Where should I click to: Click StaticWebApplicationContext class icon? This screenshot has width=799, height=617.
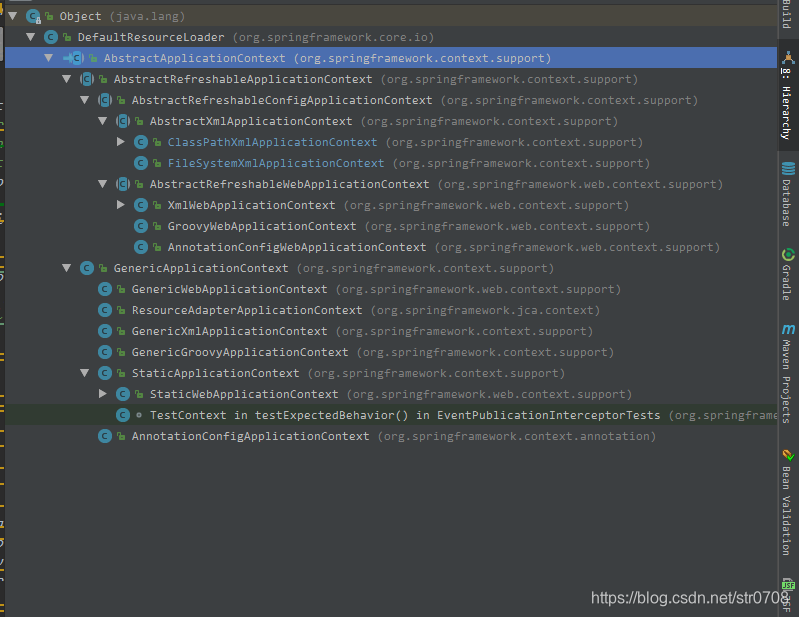click(x=123, y=394)
